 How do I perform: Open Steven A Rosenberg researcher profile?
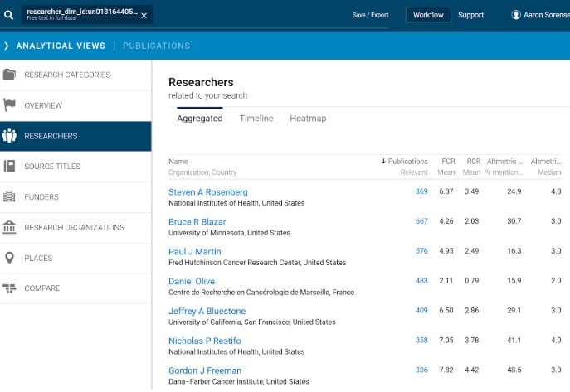coord(207,191)
